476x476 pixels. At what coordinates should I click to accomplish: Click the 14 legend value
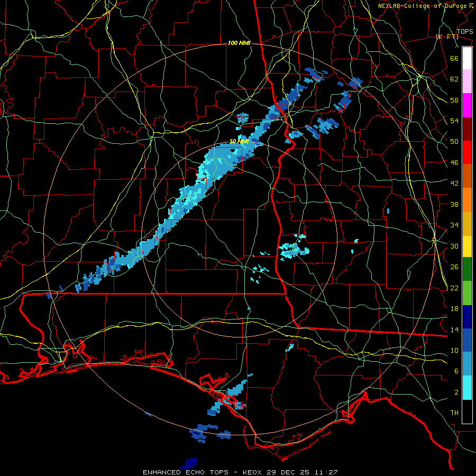454,329
